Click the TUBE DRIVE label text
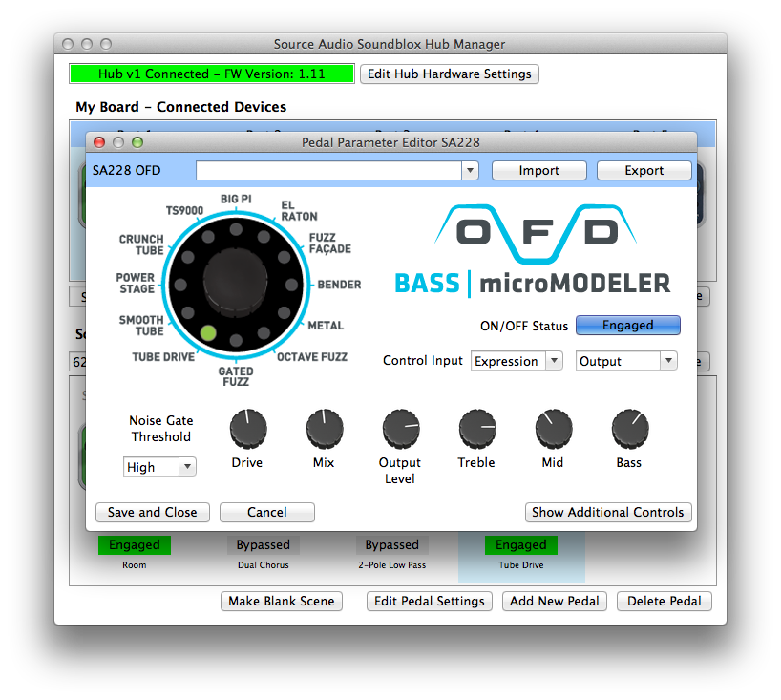 [x=163, y=357]
